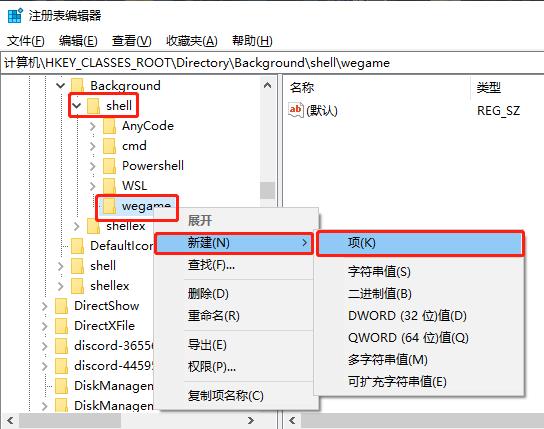Expand the Powershell key
Screen dimensions: 544x429
tap(93, 166)
